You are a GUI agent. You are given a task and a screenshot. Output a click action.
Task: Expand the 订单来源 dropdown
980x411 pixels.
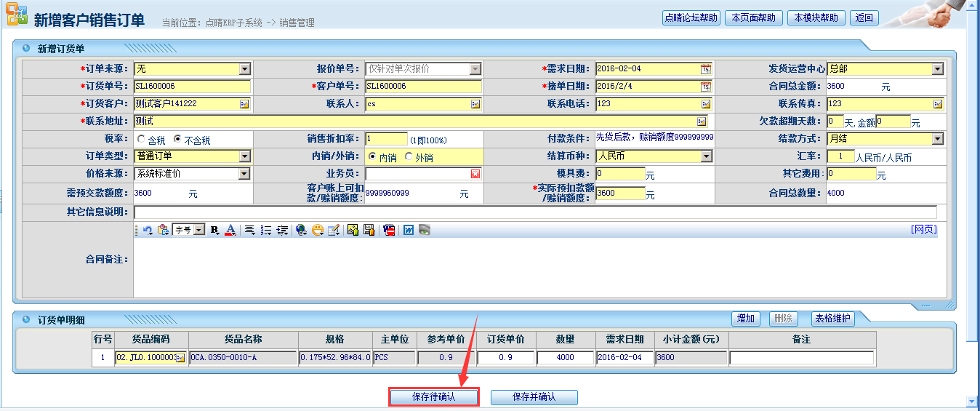245,69
